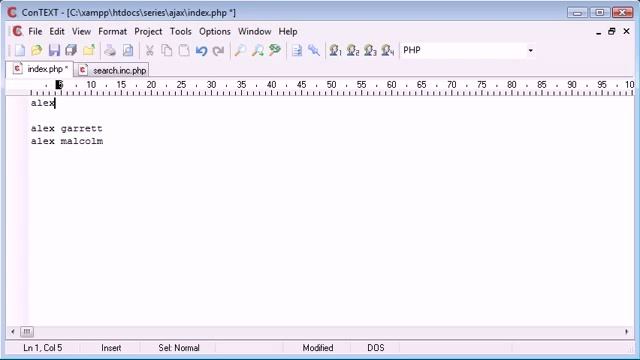Click the 'Modified' status entry
Viewport: 640px width, 360px height.
point(318,348)
